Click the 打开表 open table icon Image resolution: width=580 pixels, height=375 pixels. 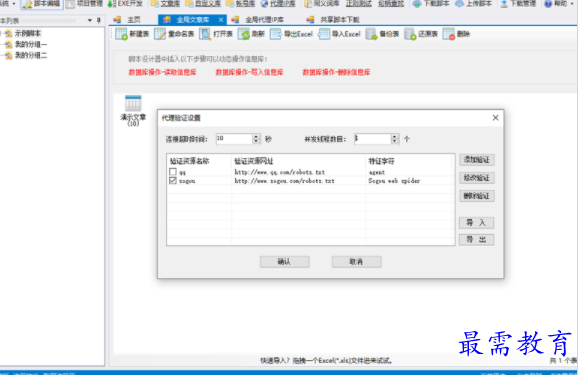point(205,34)
